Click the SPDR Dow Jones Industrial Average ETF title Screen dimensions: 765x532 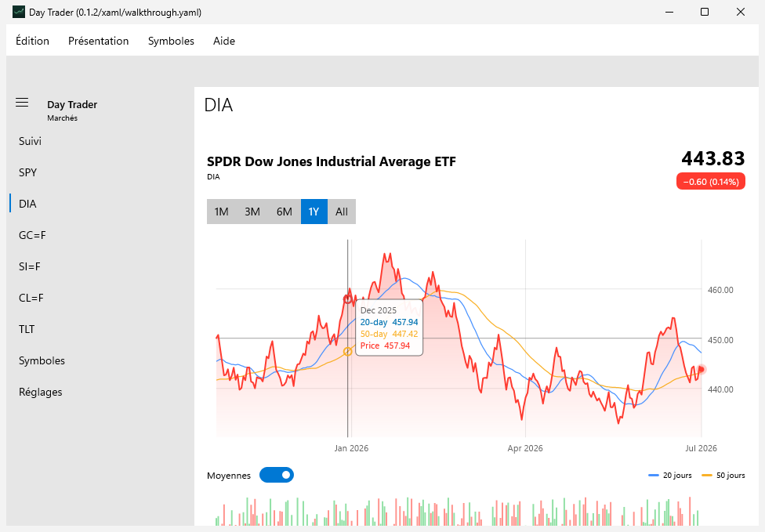tap(332, 161)
